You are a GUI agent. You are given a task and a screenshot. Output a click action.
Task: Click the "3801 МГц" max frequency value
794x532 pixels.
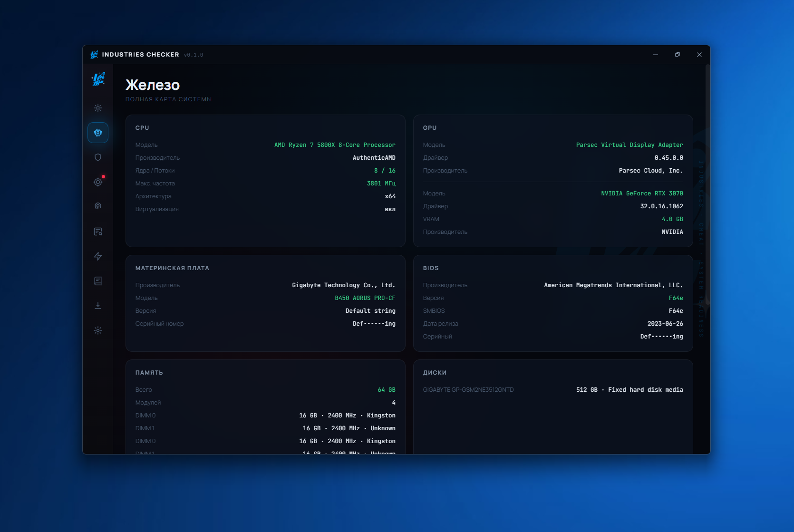tap(381, 184)
